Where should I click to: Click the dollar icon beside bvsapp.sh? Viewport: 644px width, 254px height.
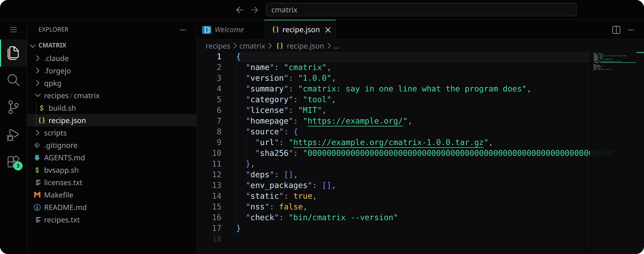tap(37, 170)
